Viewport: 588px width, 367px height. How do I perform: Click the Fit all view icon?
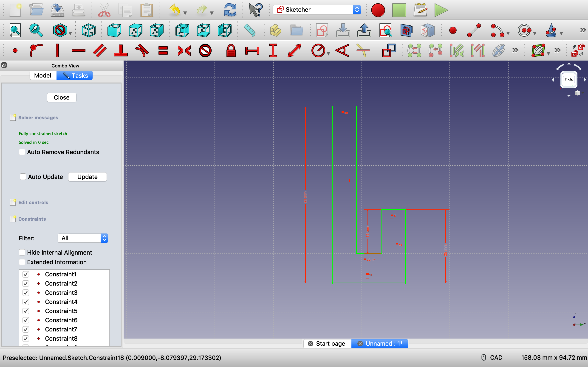pyautogui.click(x=15, y=31)
